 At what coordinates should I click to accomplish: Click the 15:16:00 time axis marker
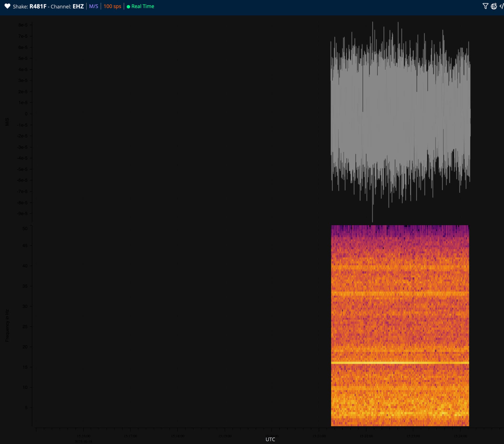(83, 436)
